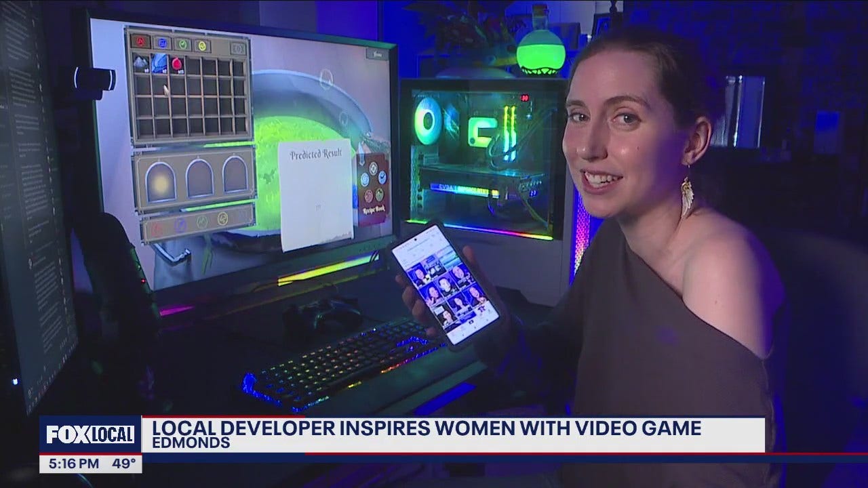The width and height of the screenshot is (868, 488).
Task: Select the red element icon in the top toolbar
Action: click(140, 41)
